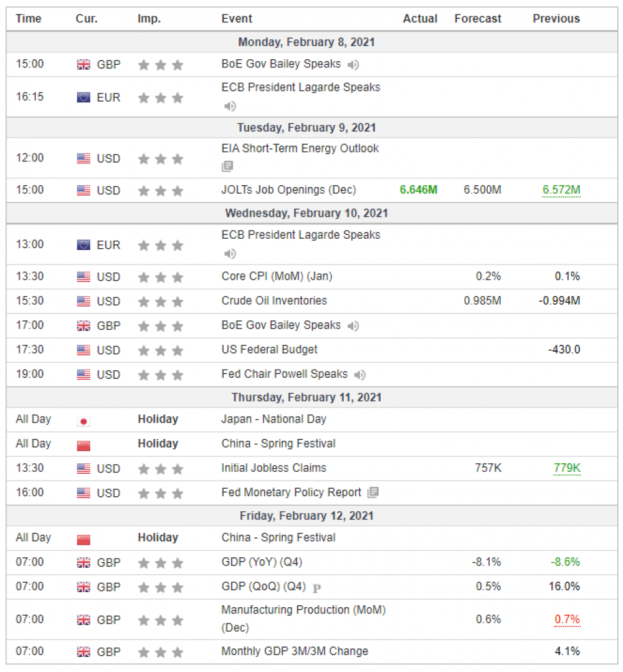Click the speaker icon under Wednesday's ECB President Lagarde Speaks
Image resolution: width=623 pixels, height=672 pixels.
[x=229, y=254]
